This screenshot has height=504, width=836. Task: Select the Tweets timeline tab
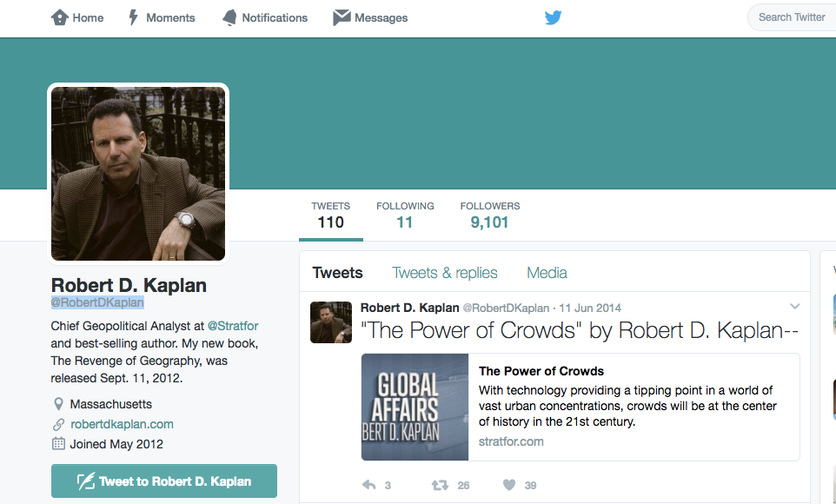pyautogui.click(x=337, y=273)
